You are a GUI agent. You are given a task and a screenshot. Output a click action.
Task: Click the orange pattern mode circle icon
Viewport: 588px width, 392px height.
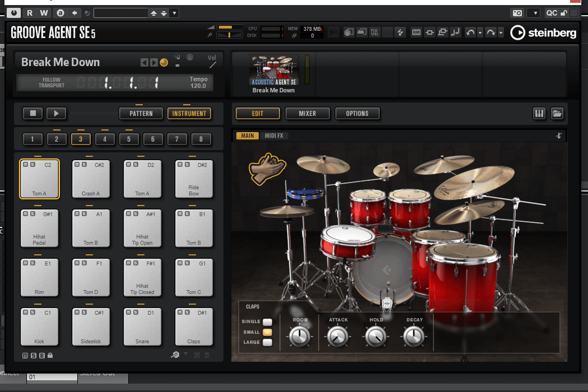click(164, 62)
